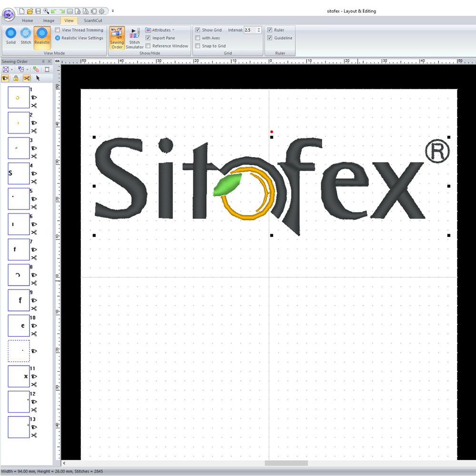476x476 pixels.
Task: Undo with the green left arrow
Action: point(54,11)
